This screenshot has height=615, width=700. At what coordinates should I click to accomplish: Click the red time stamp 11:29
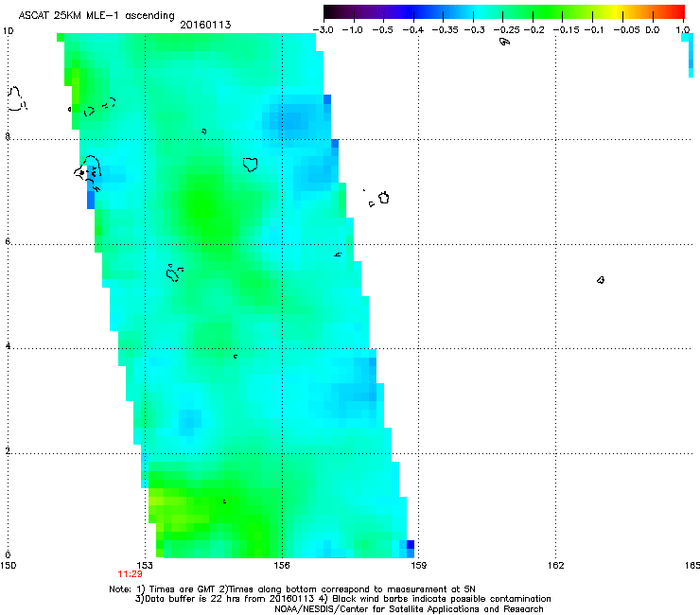(x=130, y=574)
